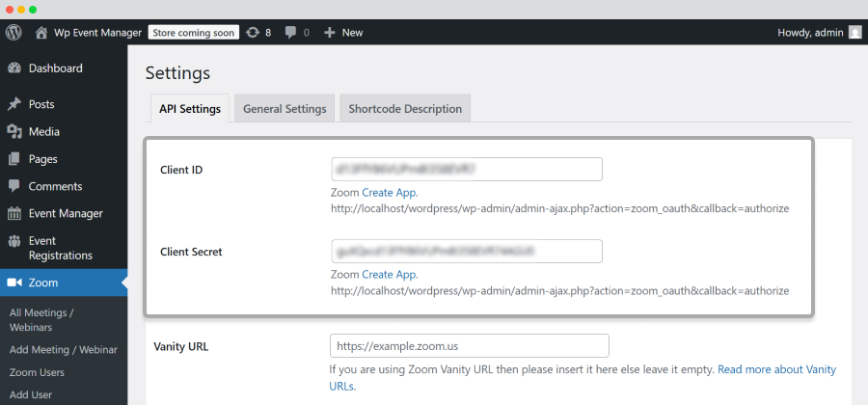Click Create App link under Client Secret
Viewport: 868px width, 405px height.
tap(391, 275)
